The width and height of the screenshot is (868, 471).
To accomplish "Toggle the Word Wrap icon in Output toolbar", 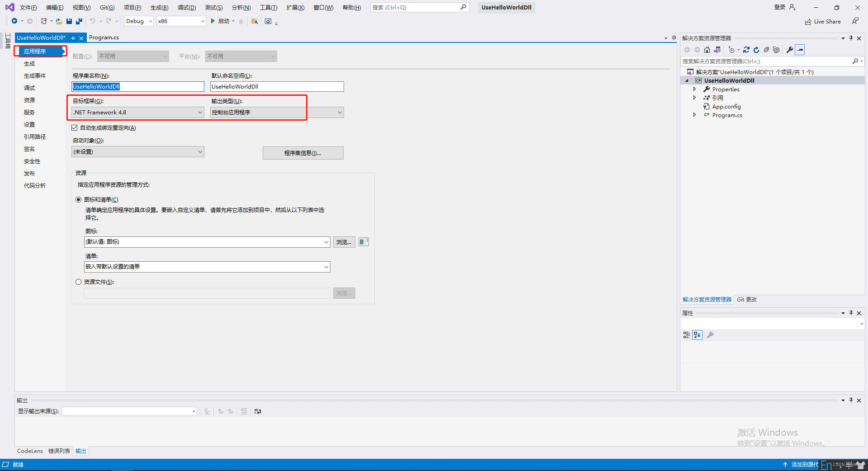I will [x=258, y=411].
